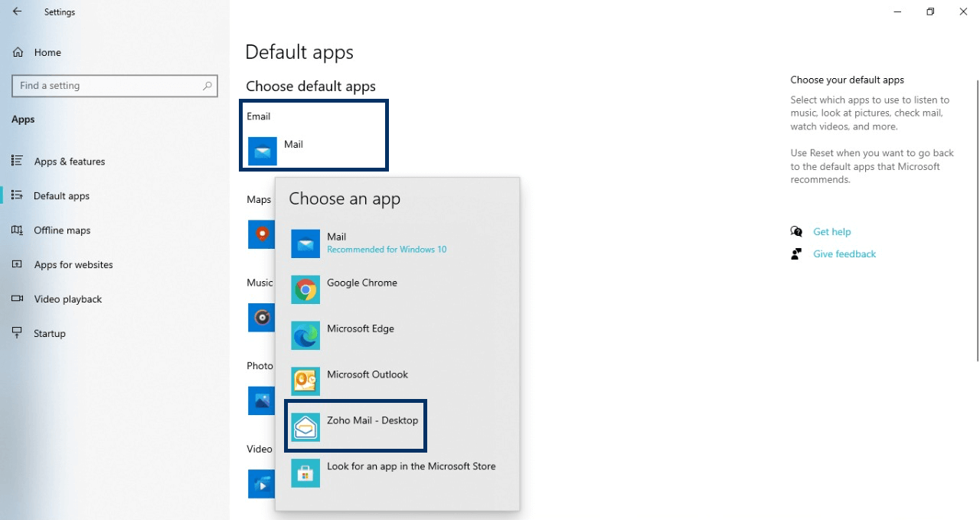
Task: Click the Maps default app icon
Action: pyautogui.click(x=261, y=234)
